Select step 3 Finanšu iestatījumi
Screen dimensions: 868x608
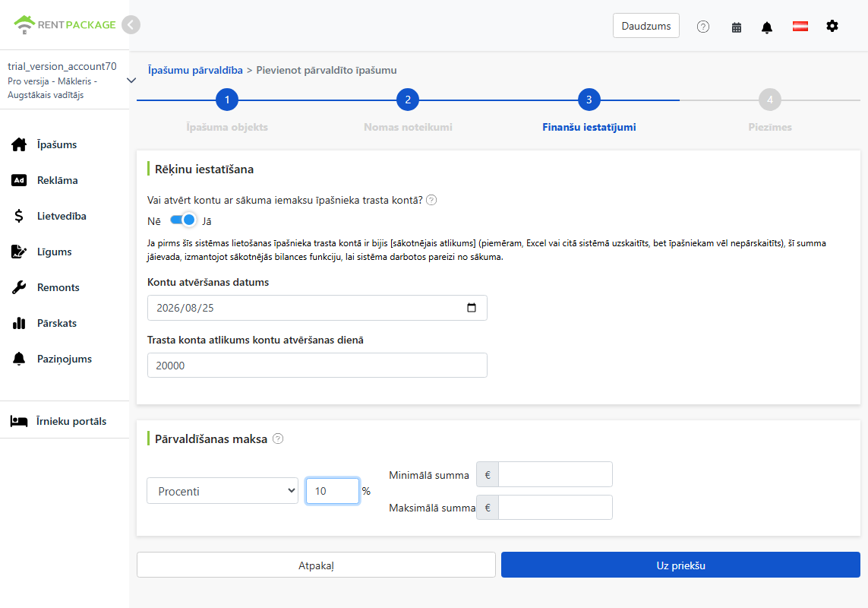click(589, 100)
